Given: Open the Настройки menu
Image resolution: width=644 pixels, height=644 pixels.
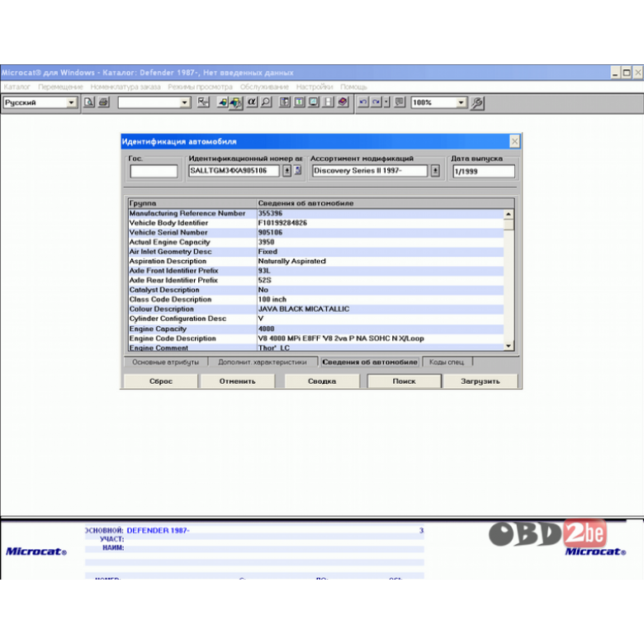Looking at the screenshot, I should pyautogui.click(x=315, y=87).
